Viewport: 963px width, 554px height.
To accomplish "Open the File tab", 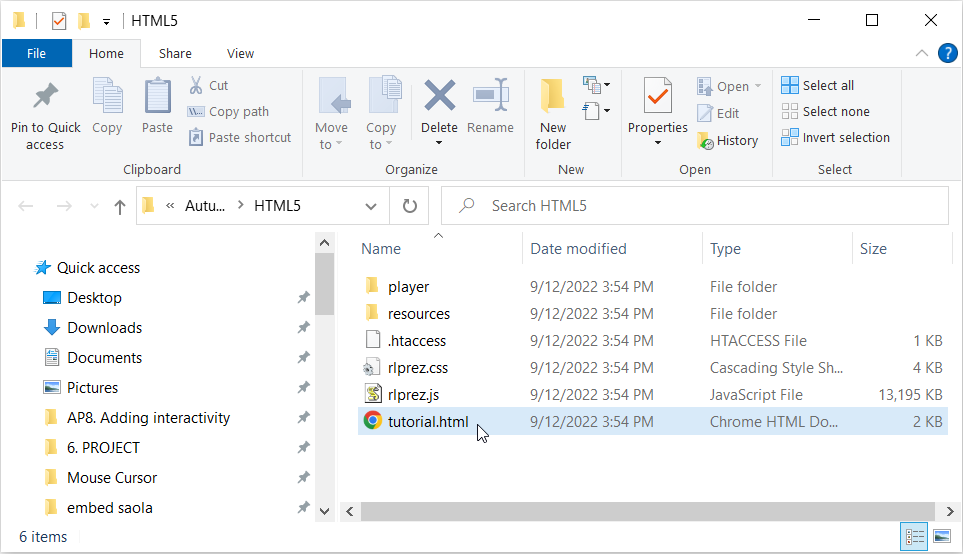I will click(37, 53).
